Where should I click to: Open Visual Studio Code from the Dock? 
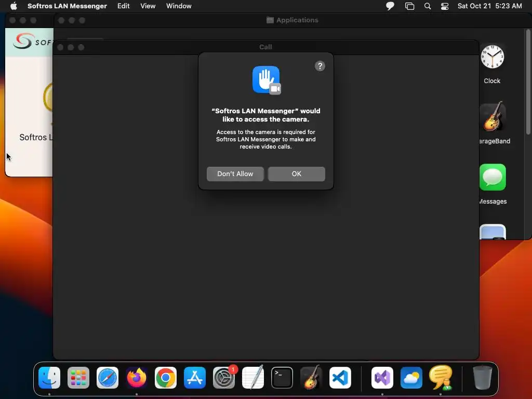[340, 378]
